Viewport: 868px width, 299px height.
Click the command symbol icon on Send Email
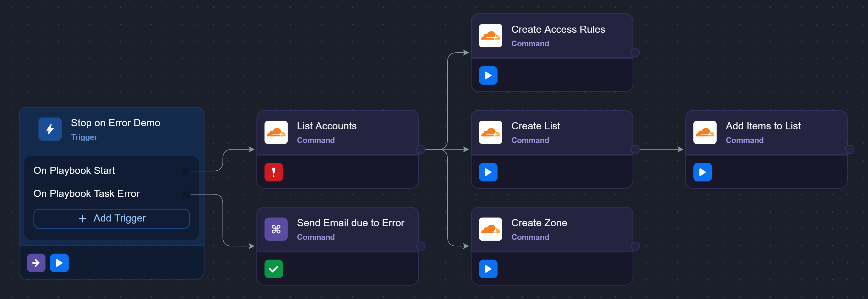click(x=276, y=229)
